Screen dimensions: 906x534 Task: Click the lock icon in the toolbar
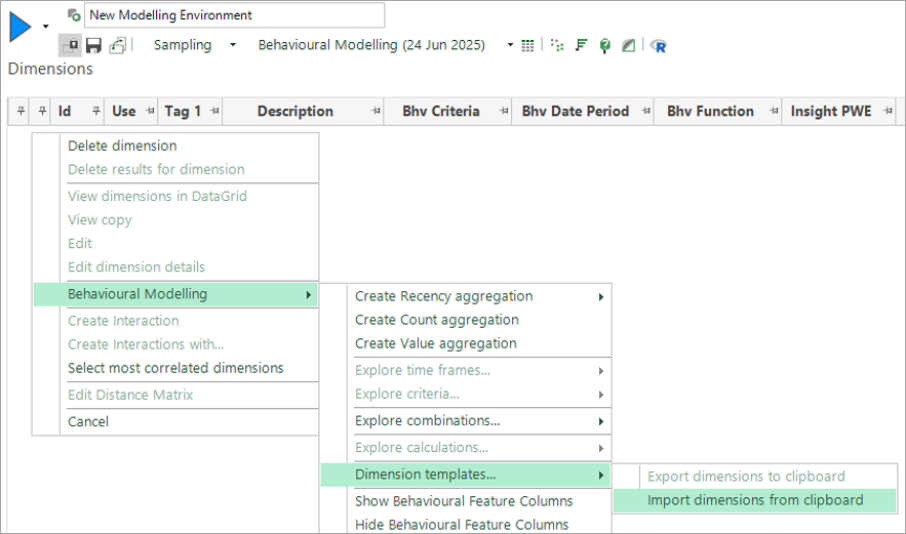pyautogui.click(x=71, y=45)
